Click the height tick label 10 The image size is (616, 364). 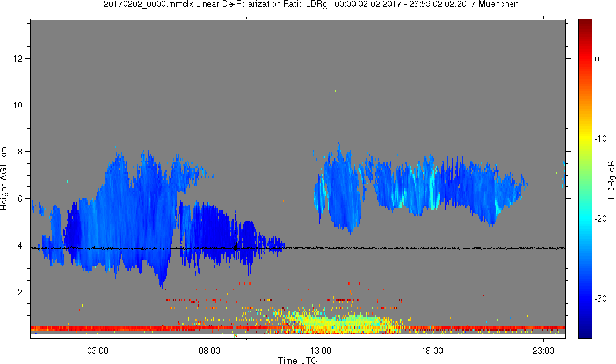click(18, 105)
